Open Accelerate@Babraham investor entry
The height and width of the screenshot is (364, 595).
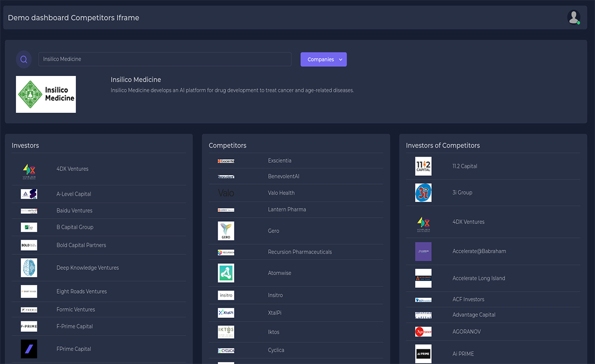click(x=479, y=251)
